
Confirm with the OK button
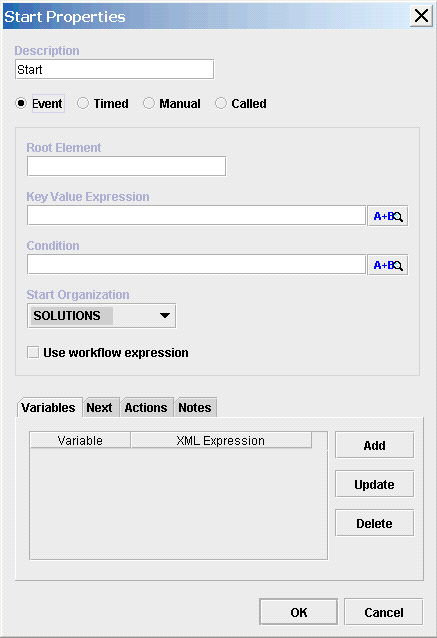[299, 612]
